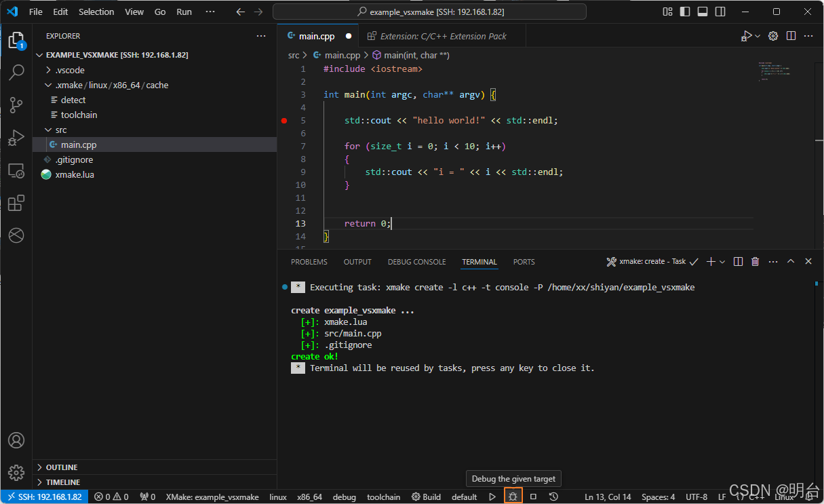
Task: Switch to the PROBLEMS panel tab
Action: coord(309,262)
